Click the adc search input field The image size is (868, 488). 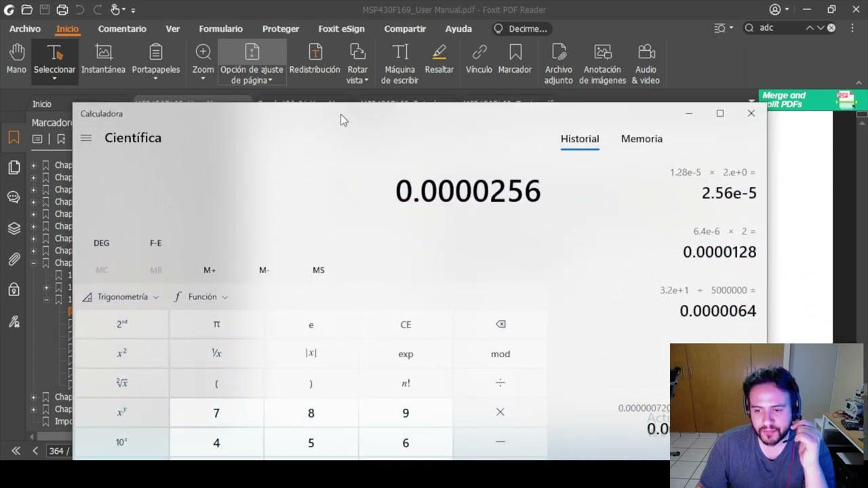point(781,28)
